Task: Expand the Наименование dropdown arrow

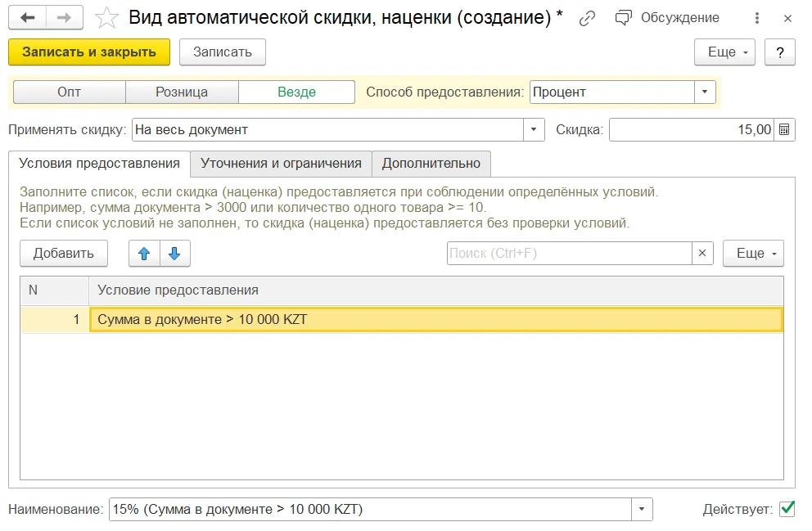Action: tap(642, 510)
